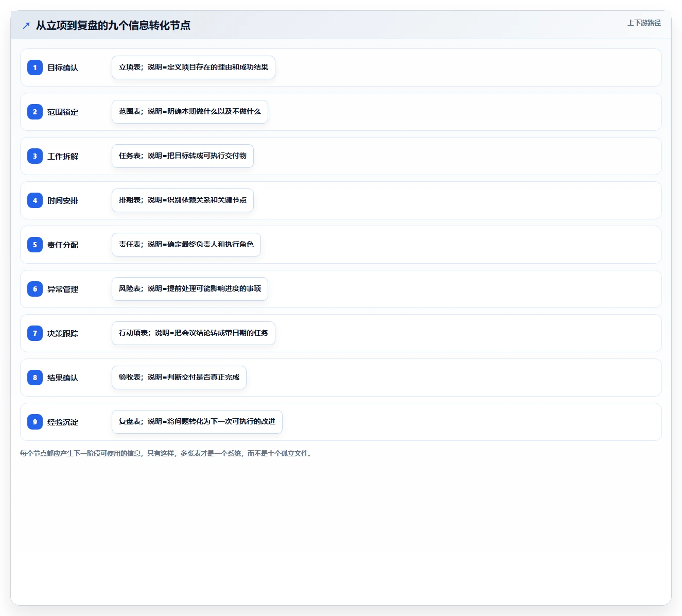Click the 上下游路径 tag in header
The height and width of the screenshot is (616, 682).
pos(644,23)
